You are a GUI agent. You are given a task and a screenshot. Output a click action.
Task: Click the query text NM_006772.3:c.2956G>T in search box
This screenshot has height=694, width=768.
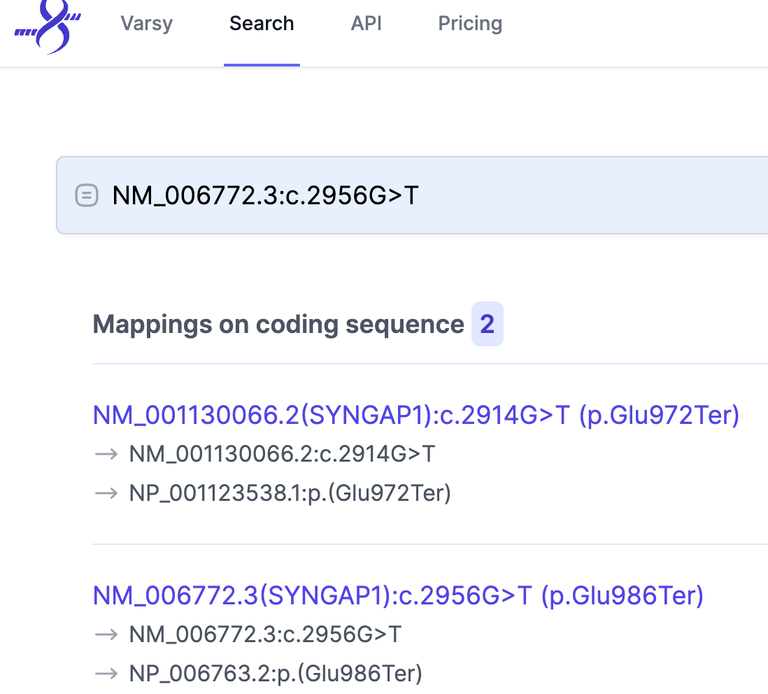265,195
